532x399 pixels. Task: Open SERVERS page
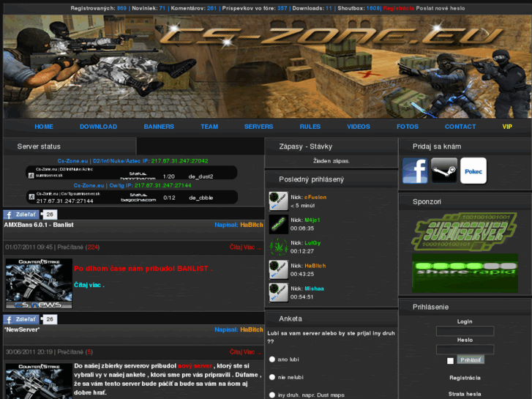258,127
